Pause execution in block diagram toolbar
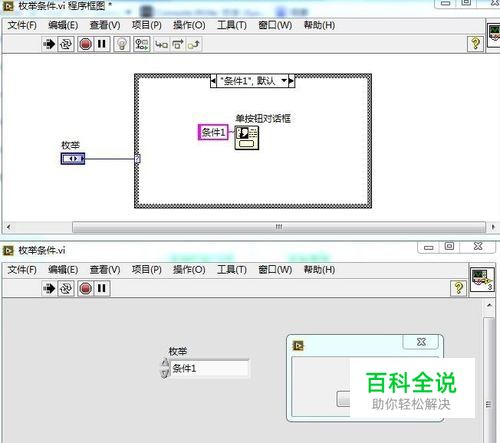 [102, 44]
